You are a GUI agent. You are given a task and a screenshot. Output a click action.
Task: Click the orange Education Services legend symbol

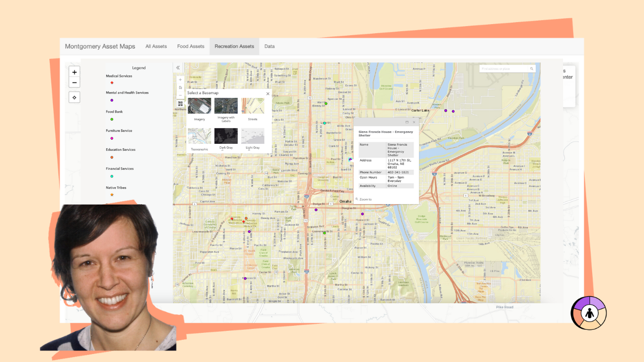112,157
